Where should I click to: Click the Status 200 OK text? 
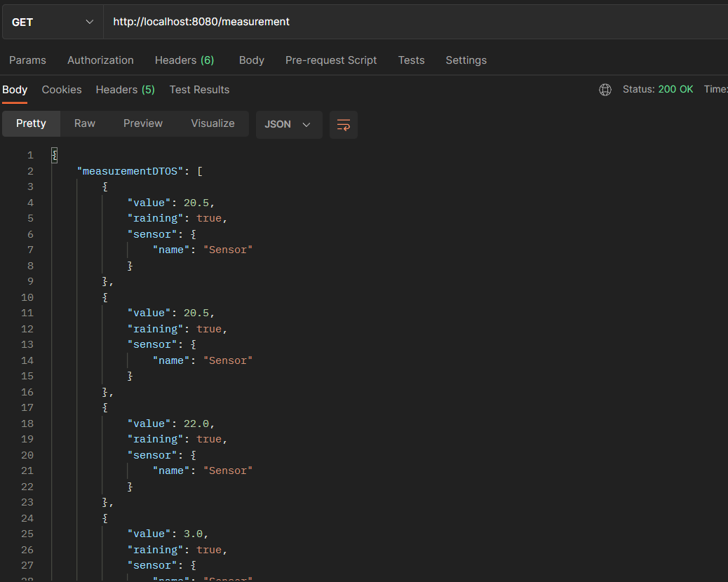click(657, 89)
